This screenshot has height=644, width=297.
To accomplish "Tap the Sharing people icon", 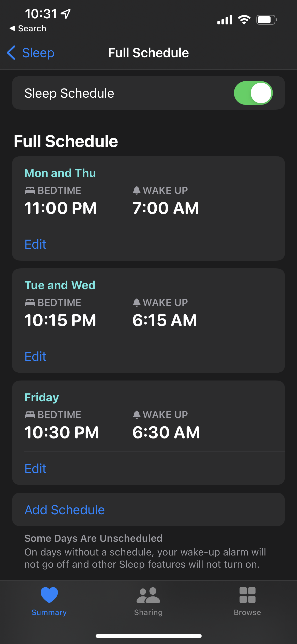I will (148, 595).
